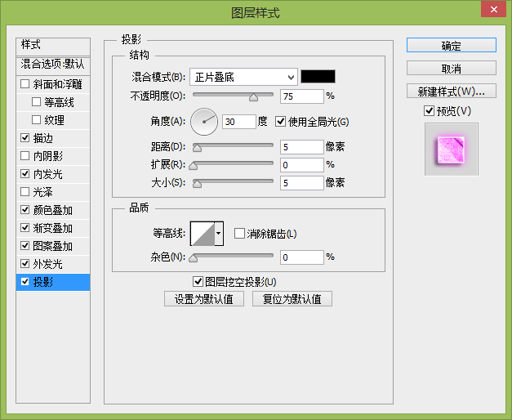Click the 取消 button
The width and height of the screenshot is (512, 420).
(x=452, y=68)
